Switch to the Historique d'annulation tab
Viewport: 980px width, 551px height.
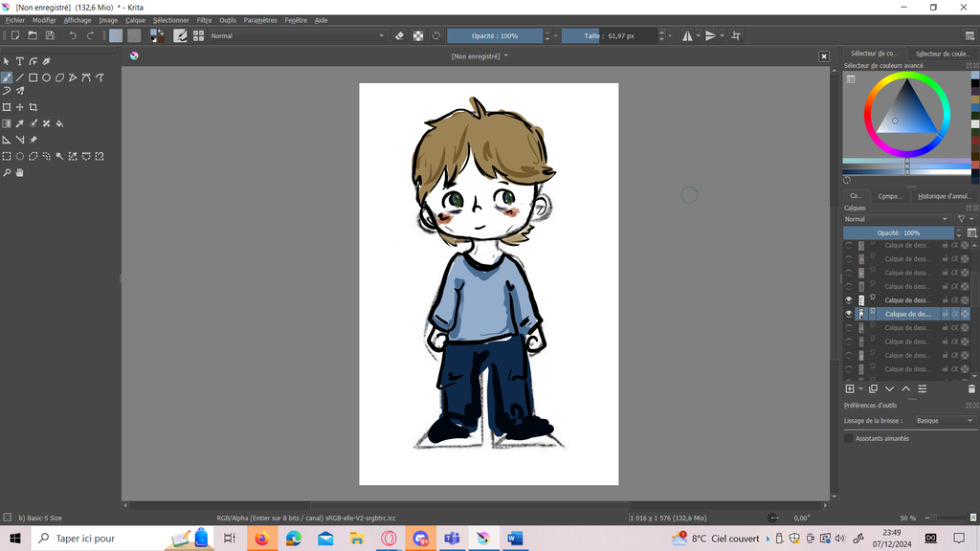point(944,196)
